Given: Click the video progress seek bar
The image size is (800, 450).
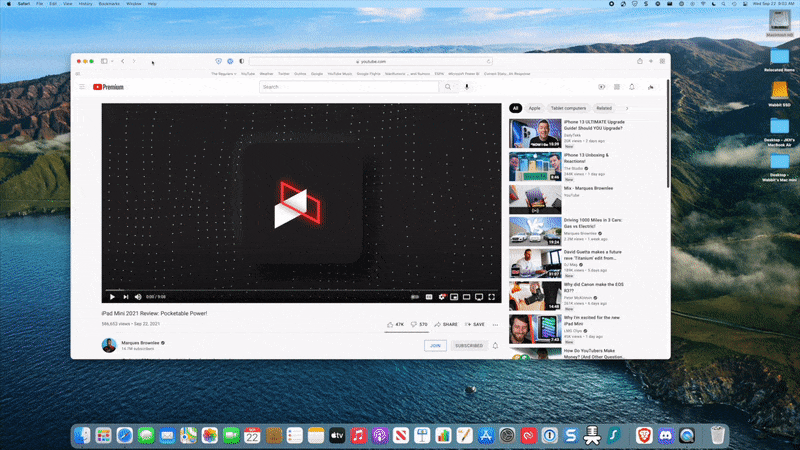Looking at the screenshot, I should 301,290.
